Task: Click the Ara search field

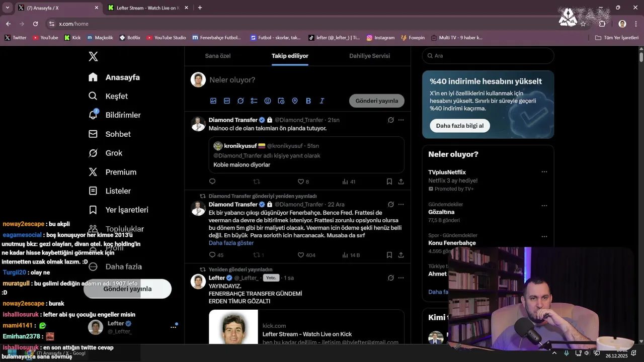Action: click(x=488, y=56)
